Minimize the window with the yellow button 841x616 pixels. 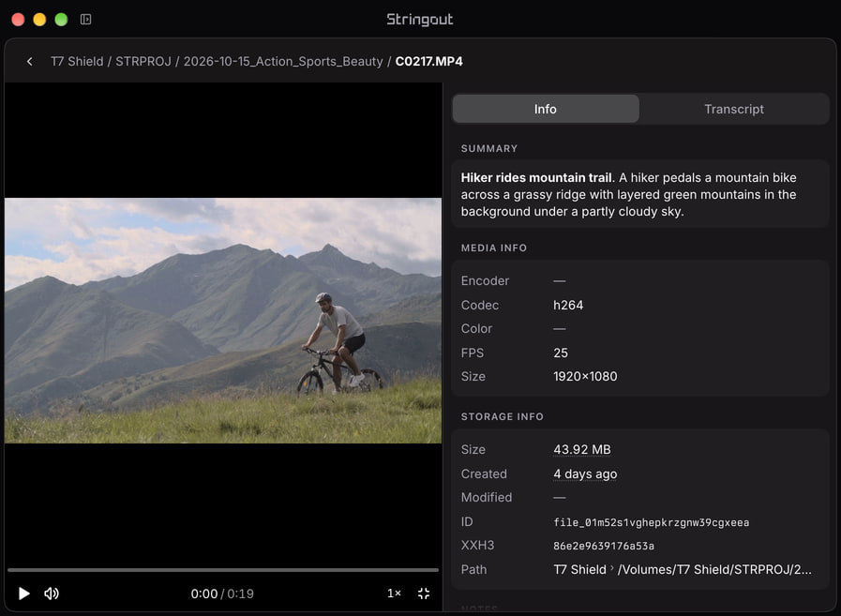[x=39, y=20]
